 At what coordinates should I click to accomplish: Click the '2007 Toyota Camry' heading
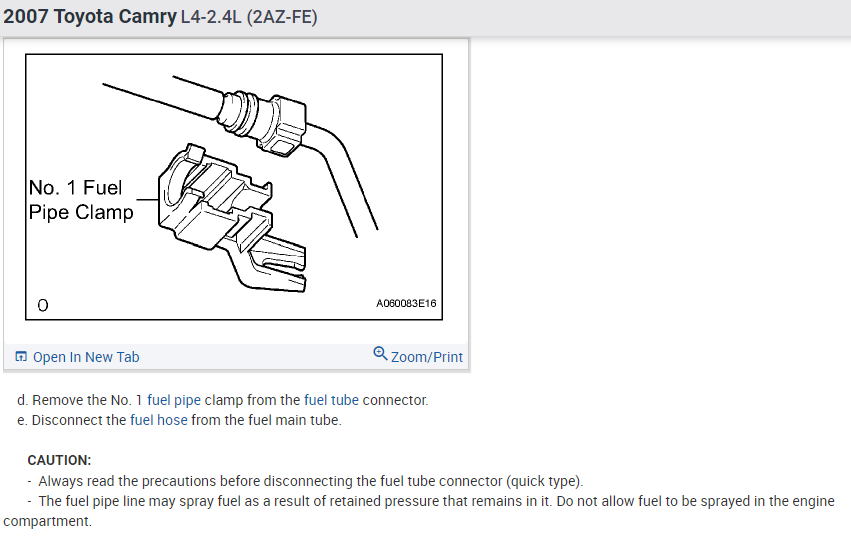pyautogui.click(x=90, y=17)
